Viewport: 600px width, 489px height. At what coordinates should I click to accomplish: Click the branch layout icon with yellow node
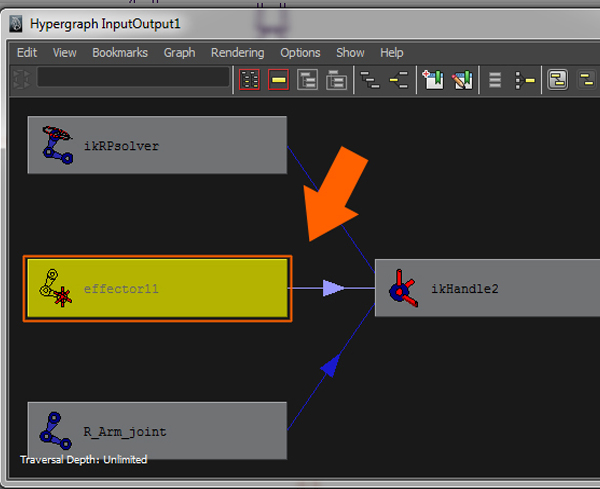click(x=525, y=80)
